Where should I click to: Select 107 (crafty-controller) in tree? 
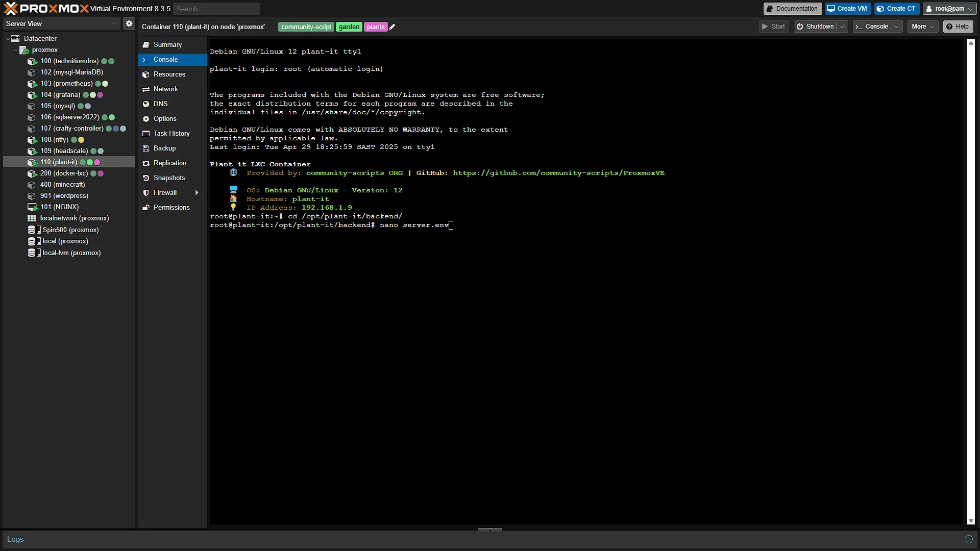pos(69,129)
